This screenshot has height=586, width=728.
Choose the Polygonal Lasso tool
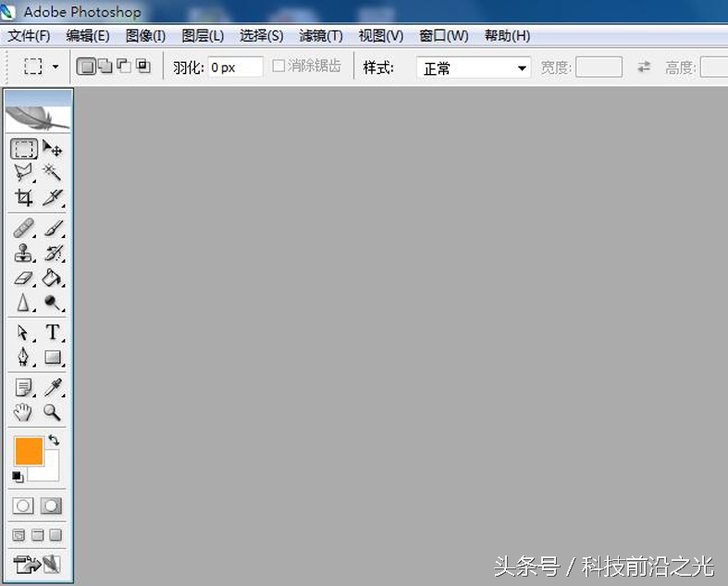point(24,172)
